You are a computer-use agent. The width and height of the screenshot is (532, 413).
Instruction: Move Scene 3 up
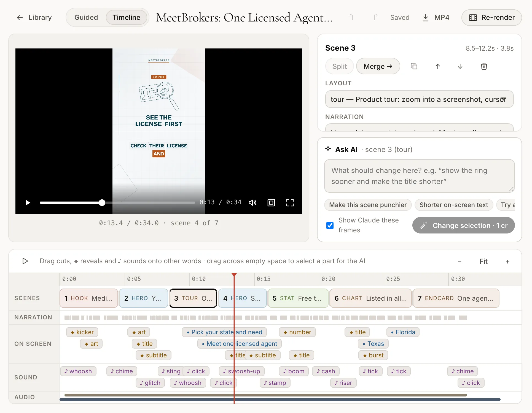coord(437,66)
